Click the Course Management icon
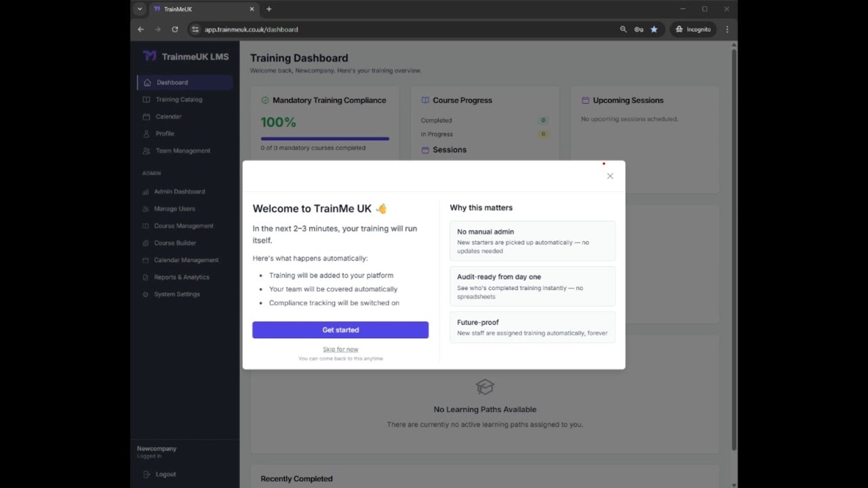The height and width of the screenshot is (488, 868). point(146,226)
